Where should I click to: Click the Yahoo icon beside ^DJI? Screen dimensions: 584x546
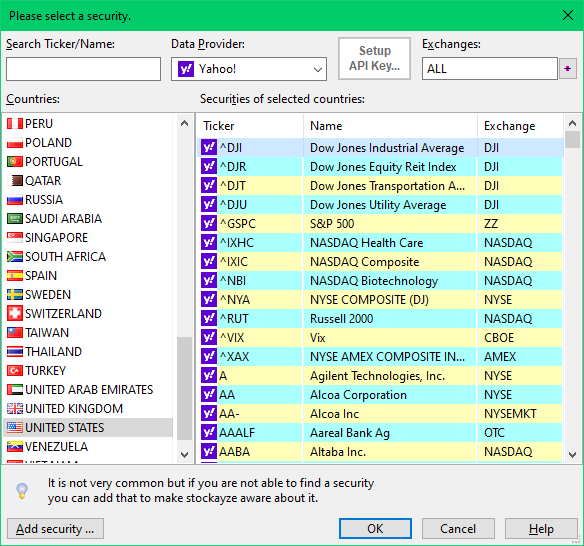tap(209, 148)
